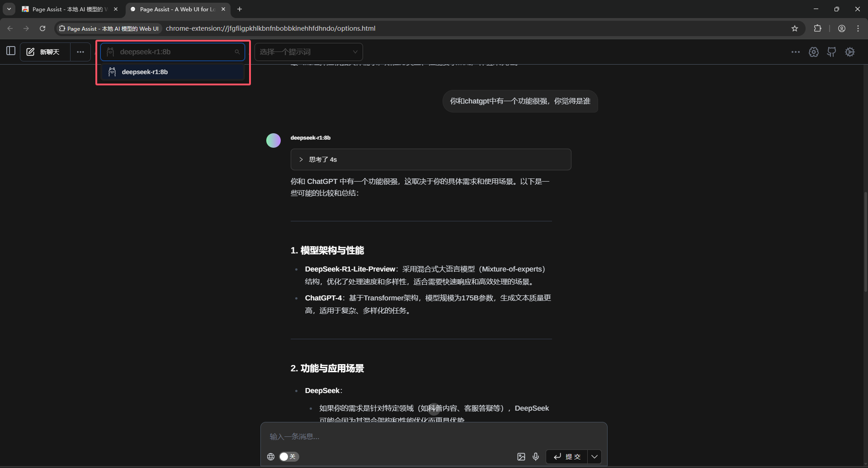
Task: Close the 本地 AI 模型 browser tab
Action: (116, 9)
